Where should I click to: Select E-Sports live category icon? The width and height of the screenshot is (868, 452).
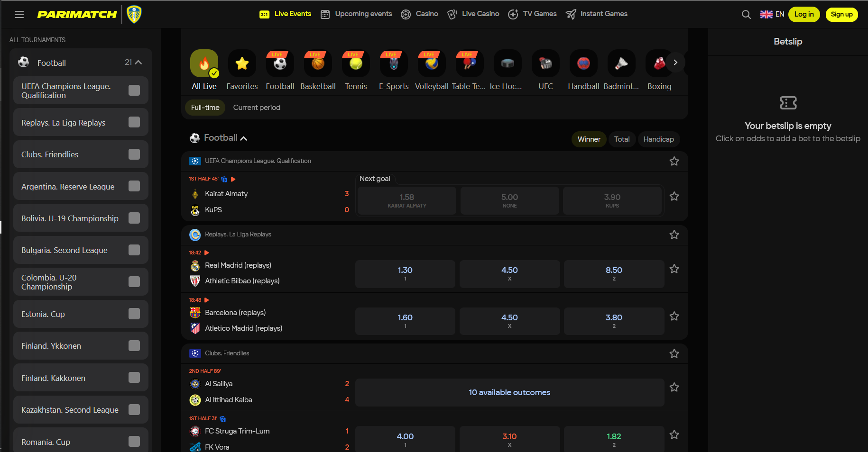tap(394, 63)
